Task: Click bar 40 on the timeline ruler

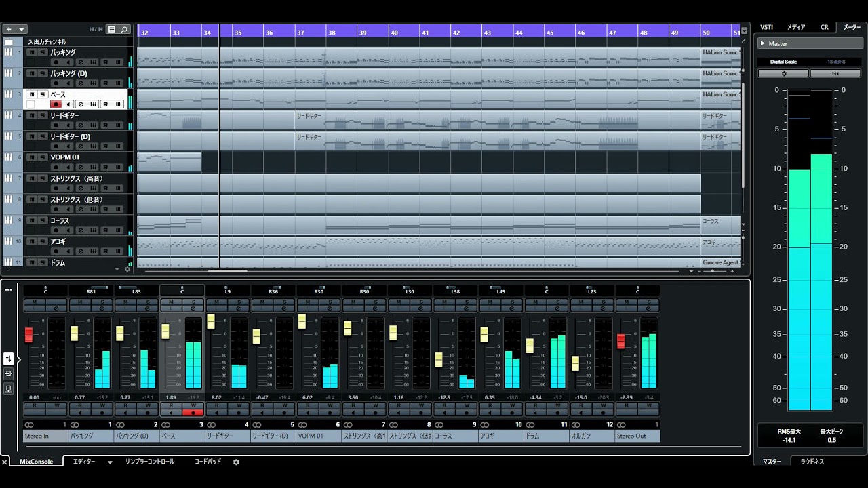Action: 393,32
